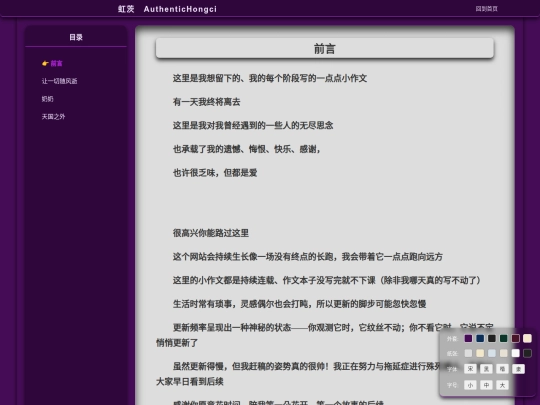Switch font to 黑 (Hei) typeface
This screenshot has width=540, height=405.
pyautogui.click(x=486, y=369)
